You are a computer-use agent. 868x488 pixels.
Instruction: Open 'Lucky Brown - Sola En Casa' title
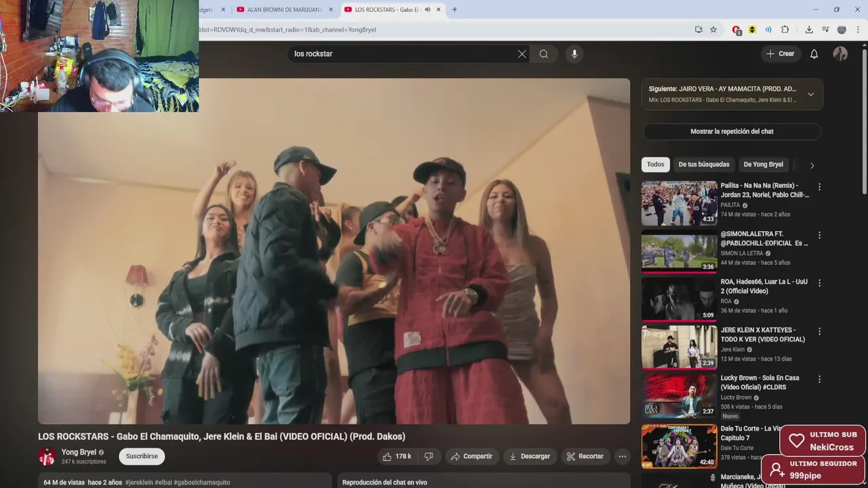(759, 383)
